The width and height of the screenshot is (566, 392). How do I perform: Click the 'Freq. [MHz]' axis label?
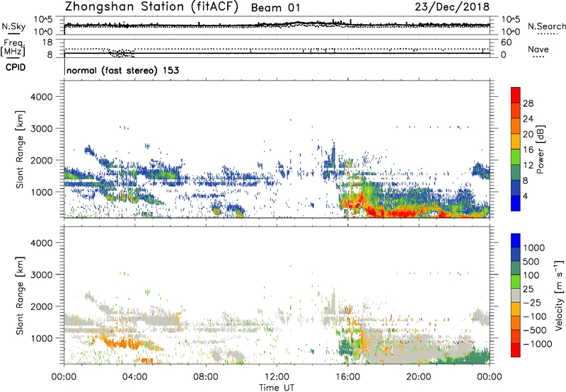pos(13,47)
